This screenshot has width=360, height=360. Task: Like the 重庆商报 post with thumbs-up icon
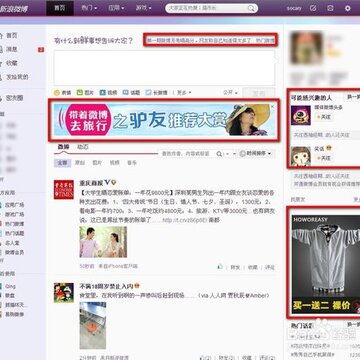(x=220, y=267)
